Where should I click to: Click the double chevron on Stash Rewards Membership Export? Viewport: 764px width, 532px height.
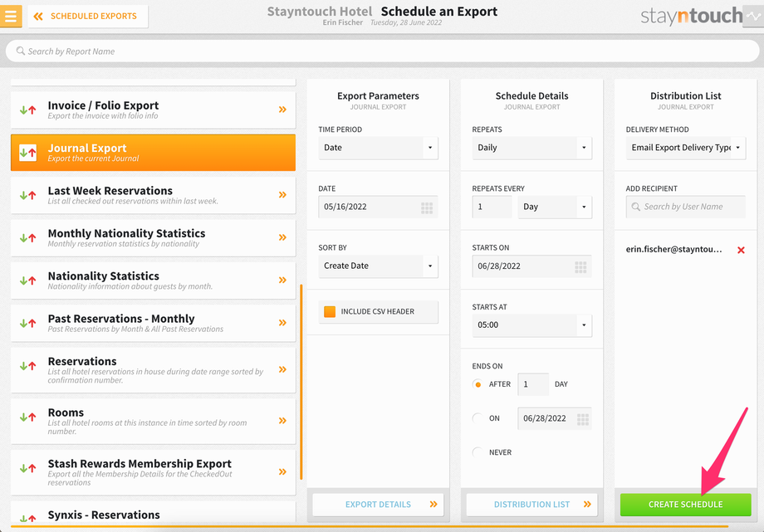click(x=282, y=471)
